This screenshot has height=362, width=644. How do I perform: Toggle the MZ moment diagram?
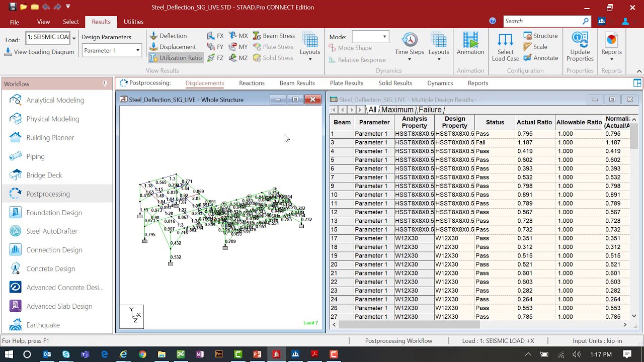point(238,58)
